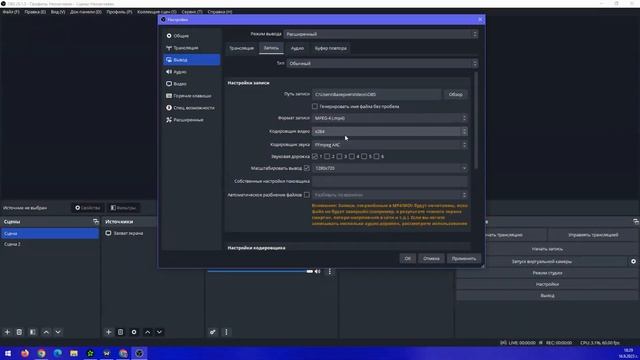Confirm settings with the OK button
640x360 pixels.
point(407,258)
